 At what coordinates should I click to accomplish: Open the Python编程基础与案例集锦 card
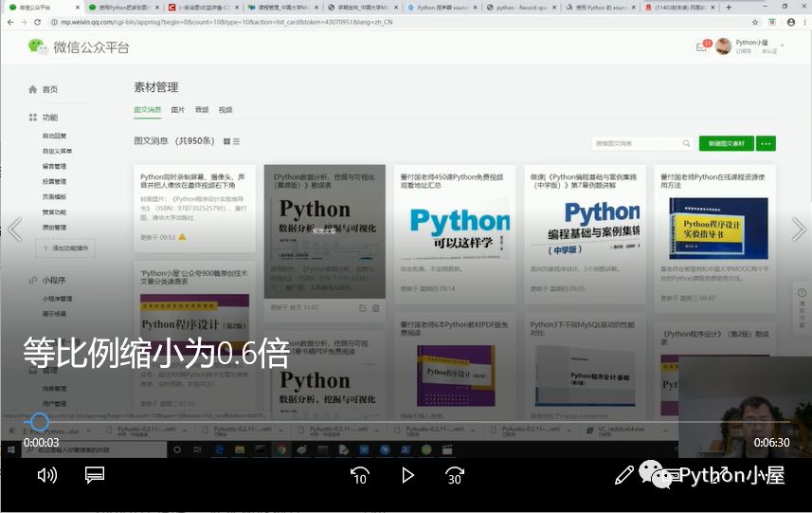click(585, 233)
